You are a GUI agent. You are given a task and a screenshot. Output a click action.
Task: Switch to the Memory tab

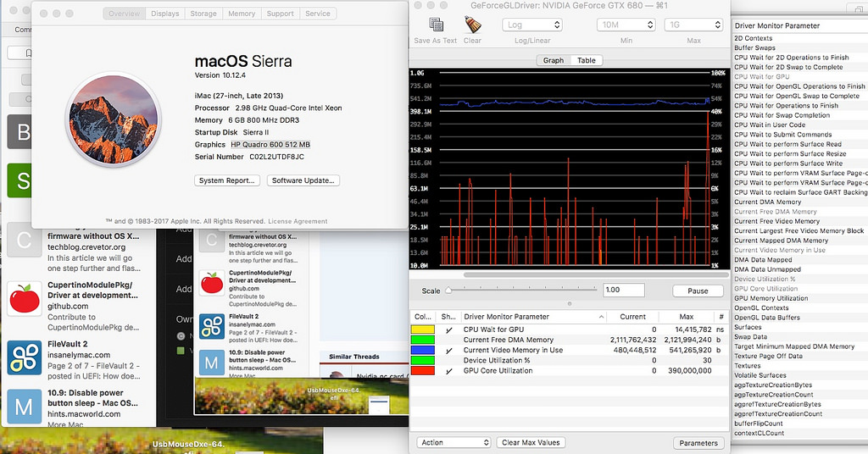click(242, 14)
